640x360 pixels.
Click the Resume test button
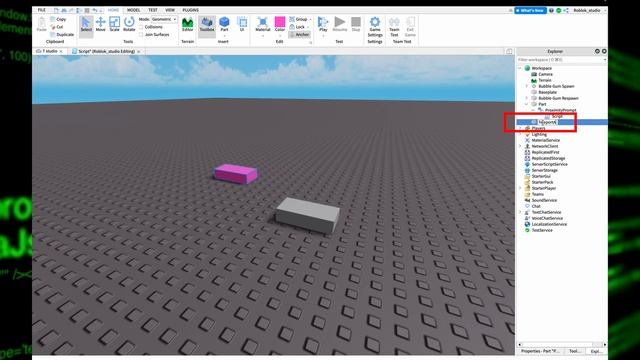(340, 25)
